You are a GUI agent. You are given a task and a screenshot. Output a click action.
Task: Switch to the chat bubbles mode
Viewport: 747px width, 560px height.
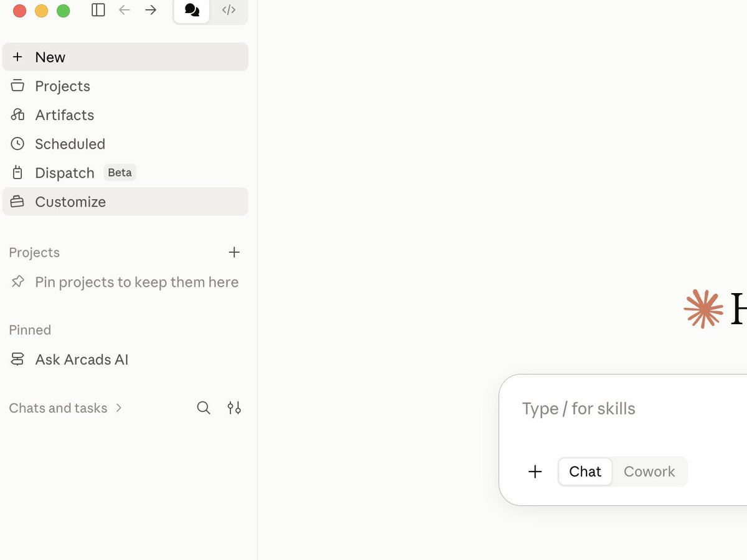(x=192, y=11)
